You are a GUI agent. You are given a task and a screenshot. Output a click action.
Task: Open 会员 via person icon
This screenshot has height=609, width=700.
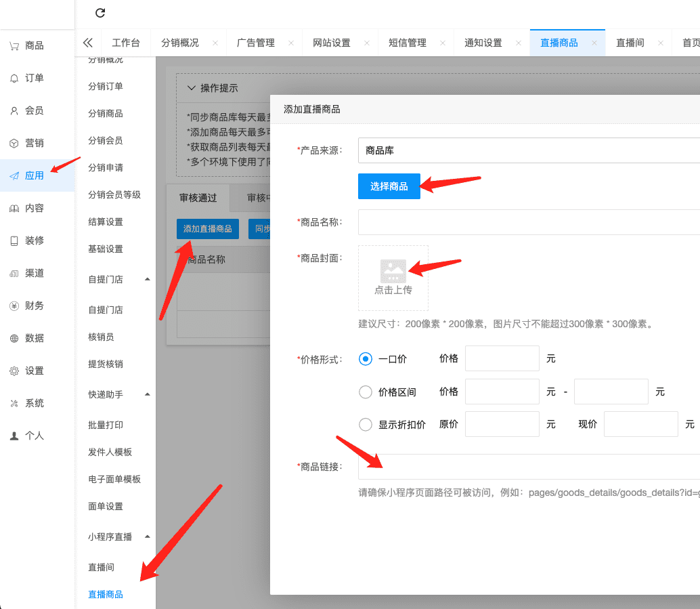(x=14, y=111)
